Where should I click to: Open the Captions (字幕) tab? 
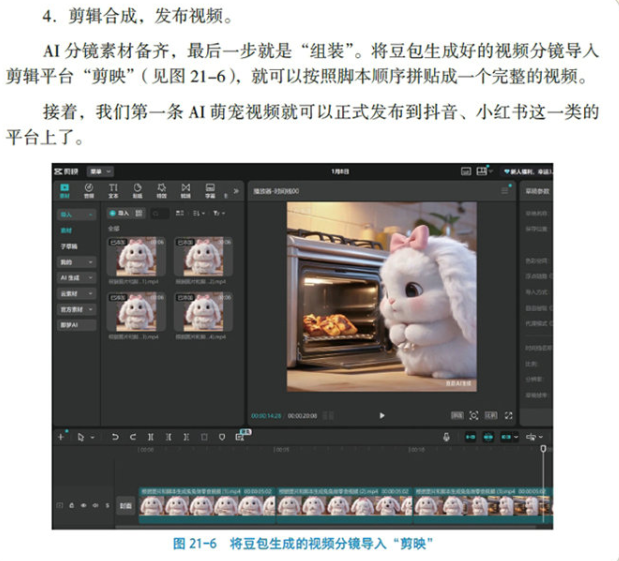210,190
